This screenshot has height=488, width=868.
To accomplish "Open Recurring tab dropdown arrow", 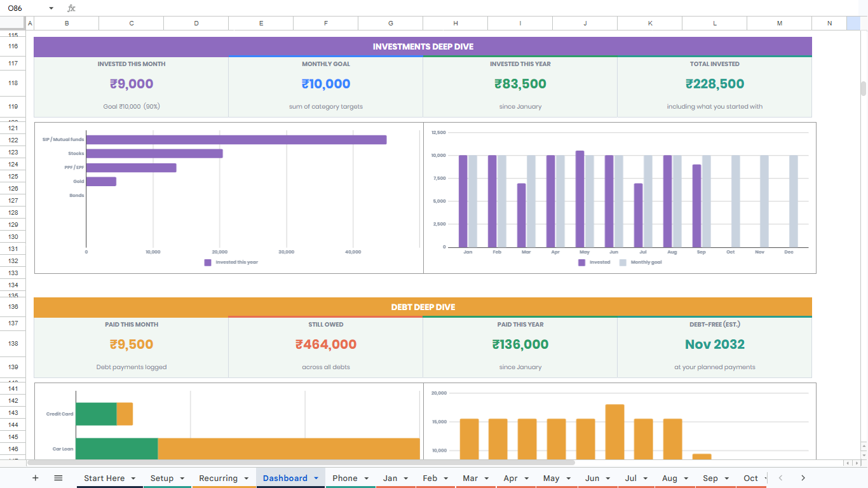I will pos(247,478).
